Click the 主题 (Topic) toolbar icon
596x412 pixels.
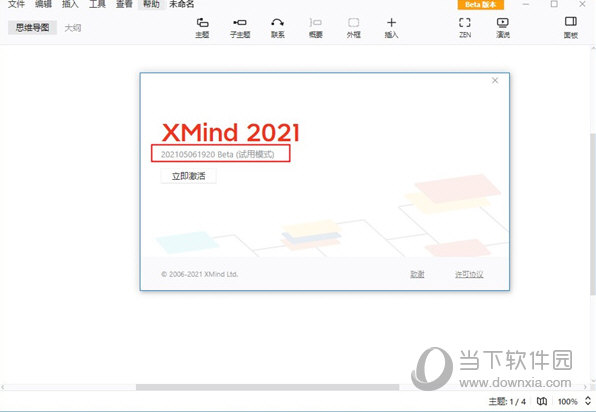click(202, 27)
